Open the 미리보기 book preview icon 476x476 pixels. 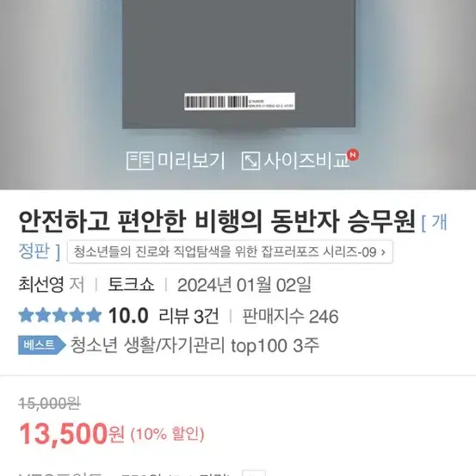(x=139, y=161)
